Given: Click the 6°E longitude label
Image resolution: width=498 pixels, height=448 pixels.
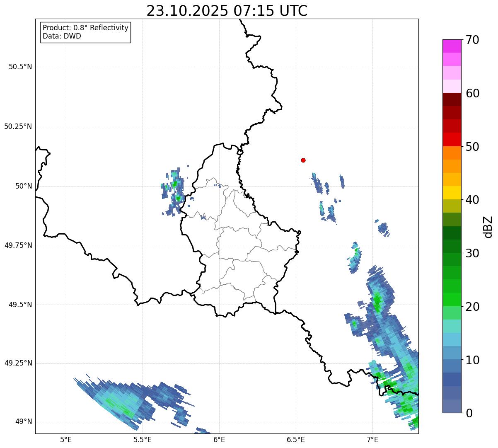Looking at the screenshot, I should [219, 439].
